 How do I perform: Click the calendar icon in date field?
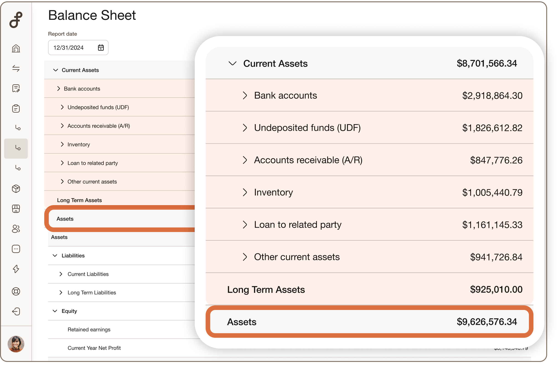point(101,47)
